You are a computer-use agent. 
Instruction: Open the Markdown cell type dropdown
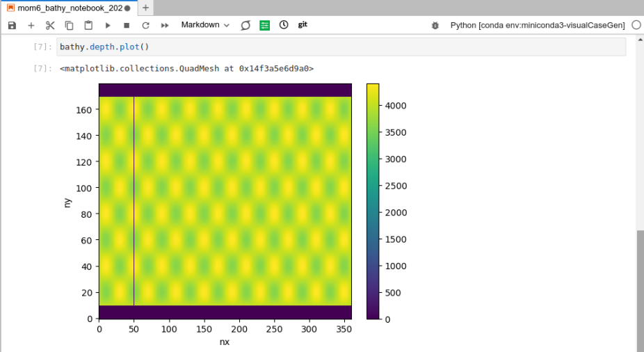[x=205, y=25]
